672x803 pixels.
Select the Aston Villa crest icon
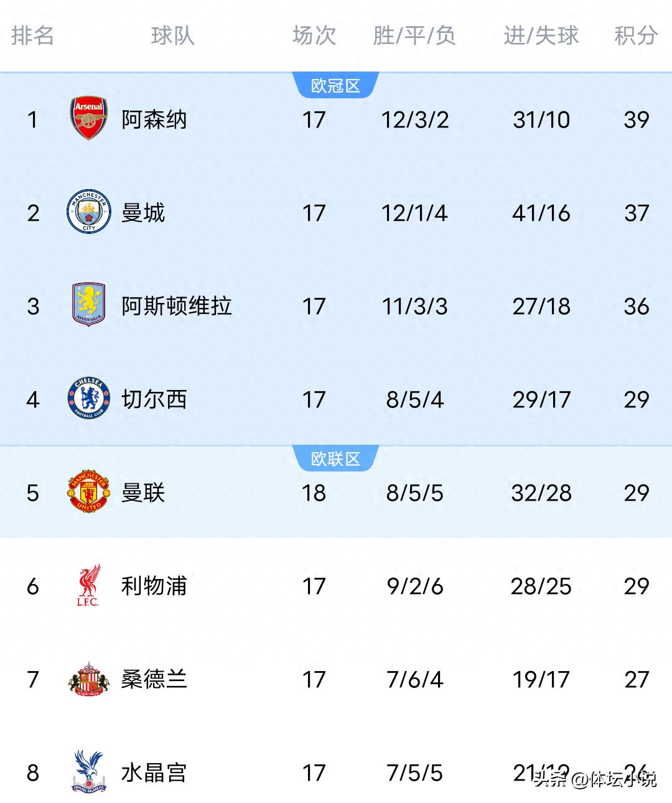point(89,305)
